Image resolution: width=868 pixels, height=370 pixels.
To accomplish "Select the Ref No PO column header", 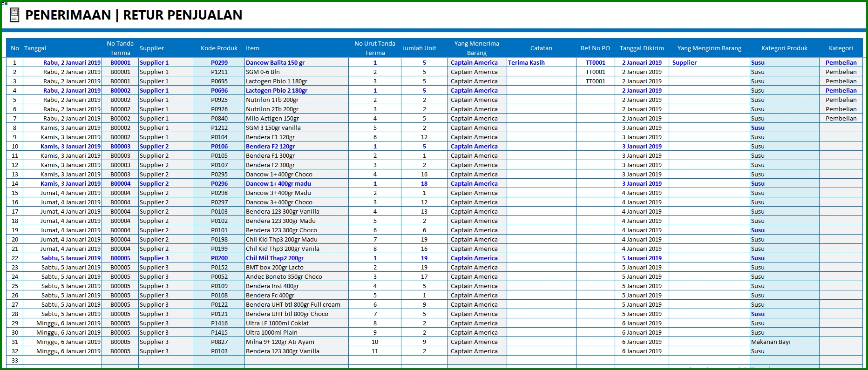I will coord(595,48).
